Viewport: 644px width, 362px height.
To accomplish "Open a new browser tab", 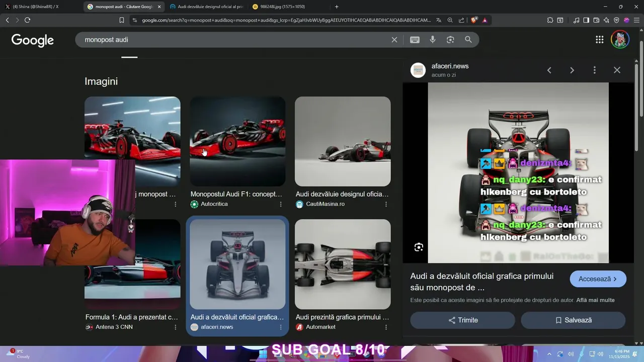I will point(337,7).
